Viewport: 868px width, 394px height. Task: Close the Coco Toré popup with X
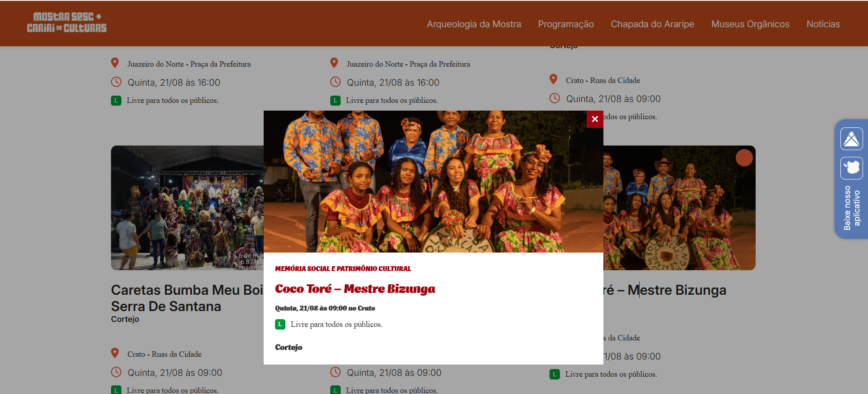[x=595, y=119]
